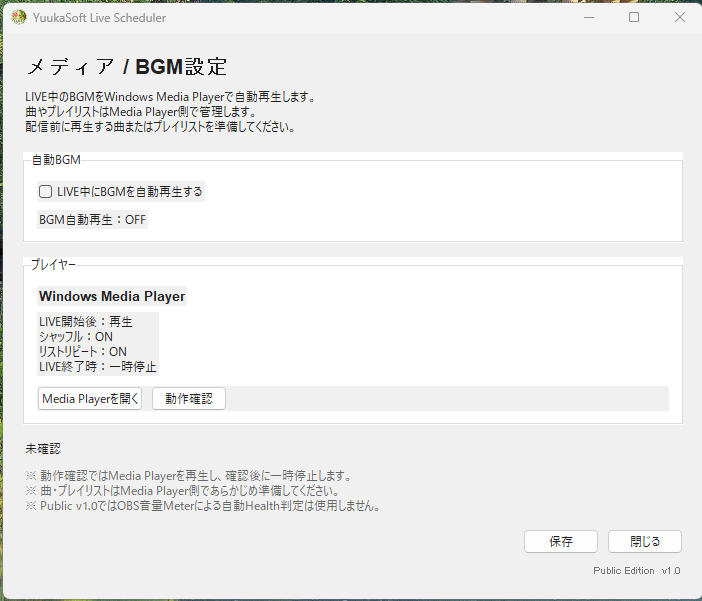Minimize the YuukaSoft Live Scheduler window
Screen dimensions: 702x601
(589, 17)
